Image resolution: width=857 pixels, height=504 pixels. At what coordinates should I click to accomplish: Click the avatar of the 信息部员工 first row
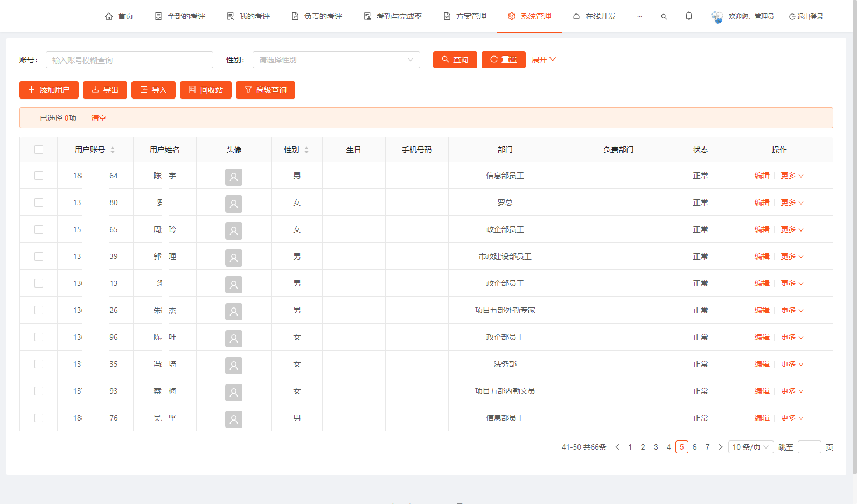[x=233, y=177]
